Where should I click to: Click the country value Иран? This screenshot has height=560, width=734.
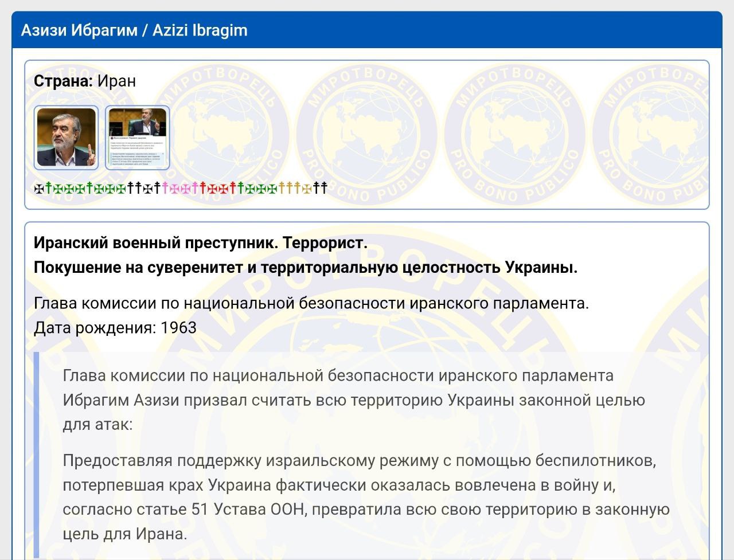[x=116, y=81]
